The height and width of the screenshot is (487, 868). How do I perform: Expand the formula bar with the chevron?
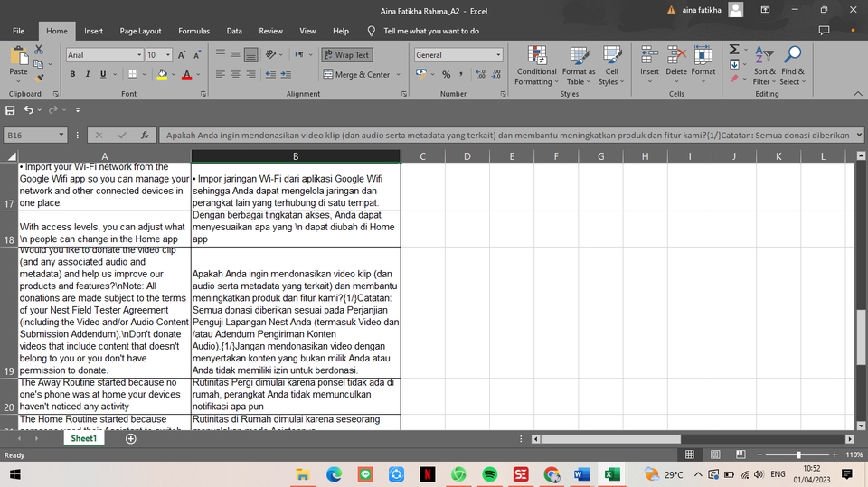859,135
